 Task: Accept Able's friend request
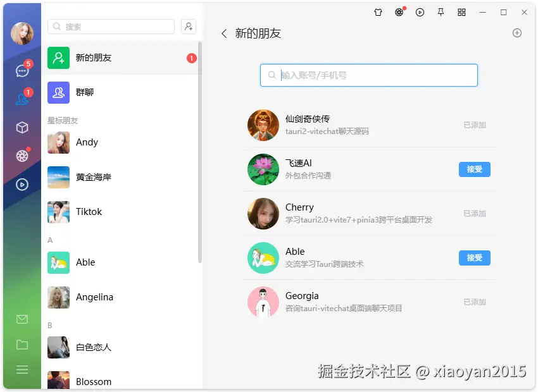coord(474,258)
